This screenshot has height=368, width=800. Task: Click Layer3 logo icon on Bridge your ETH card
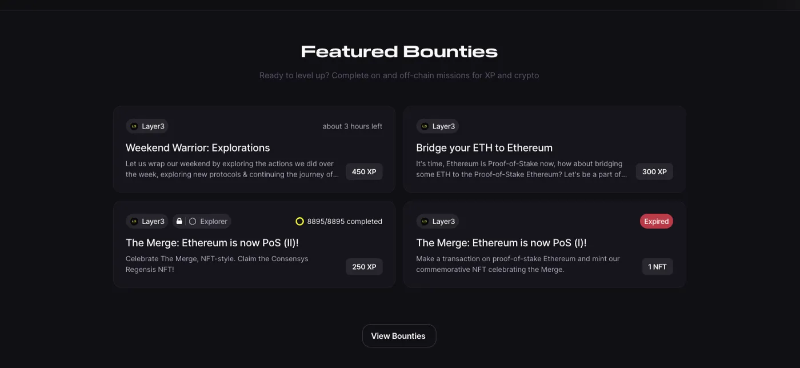[424, 126]
